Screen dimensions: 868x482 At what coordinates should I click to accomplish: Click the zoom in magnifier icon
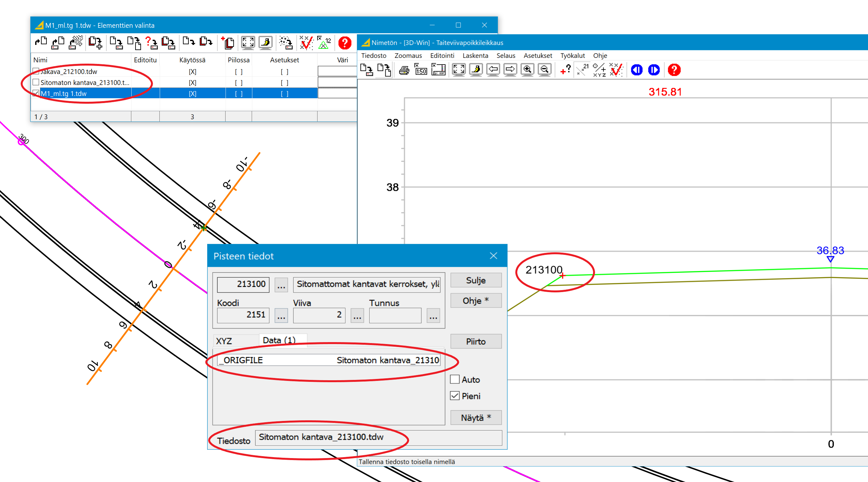click(527, 70)
